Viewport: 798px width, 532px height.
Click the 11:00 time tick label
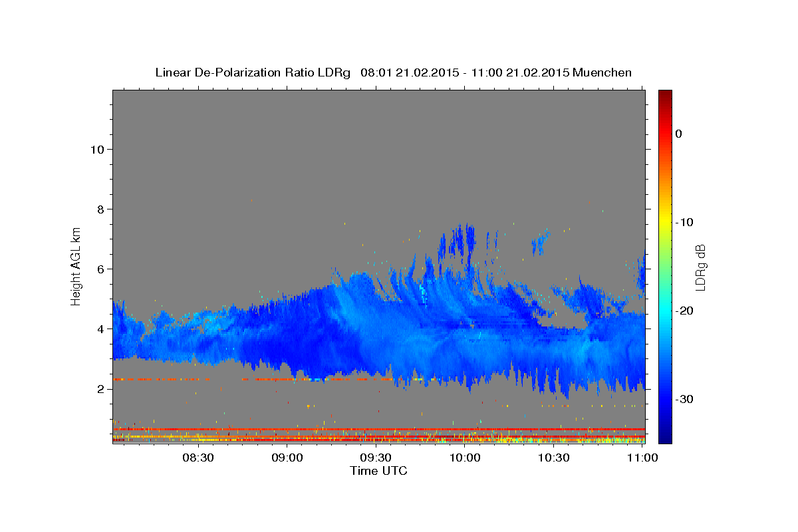[643, 458]
